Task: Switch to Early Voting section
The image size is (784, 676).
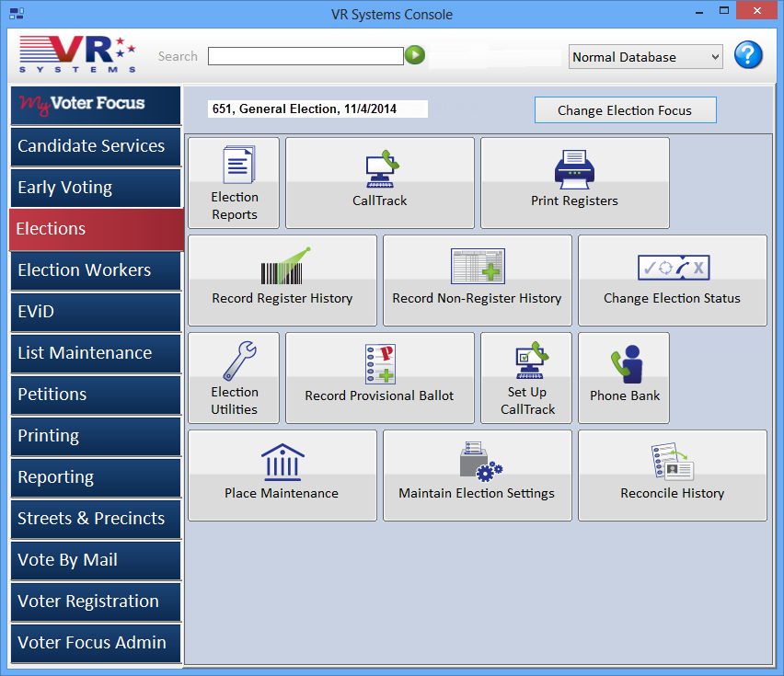Action: [x=96, y=188]
